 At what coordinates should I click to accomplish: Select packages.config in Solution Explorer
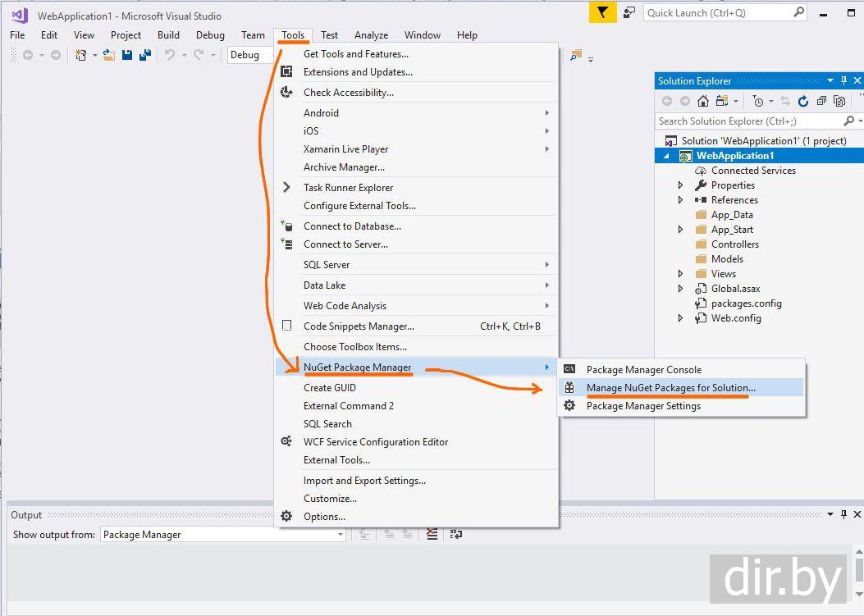coord(746,303)
